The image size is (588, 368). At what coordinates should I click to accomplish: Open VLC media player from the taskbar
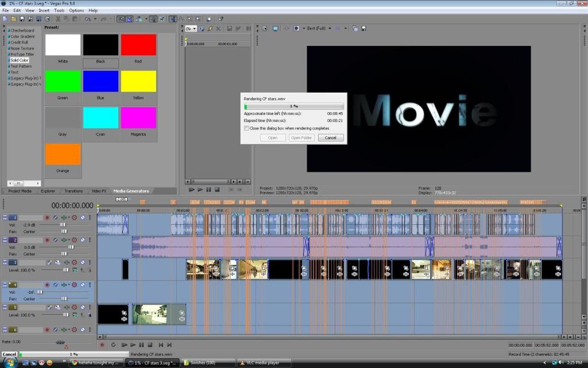click(x=262, y=363)
